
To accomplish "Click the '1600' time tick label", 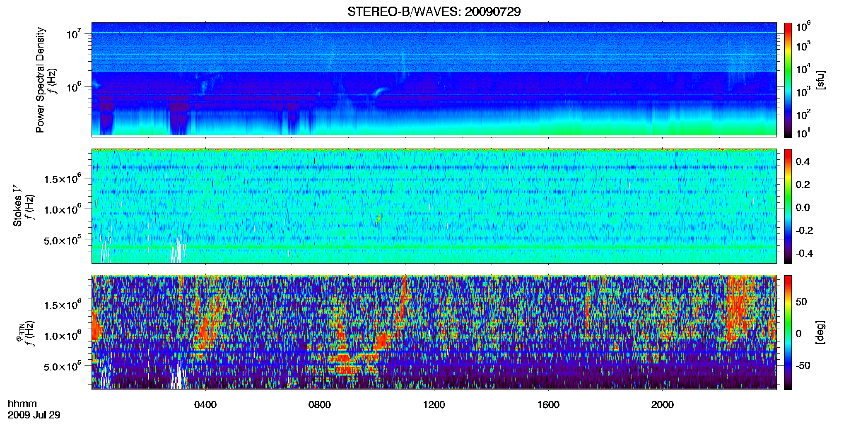I will click(548, 405).
